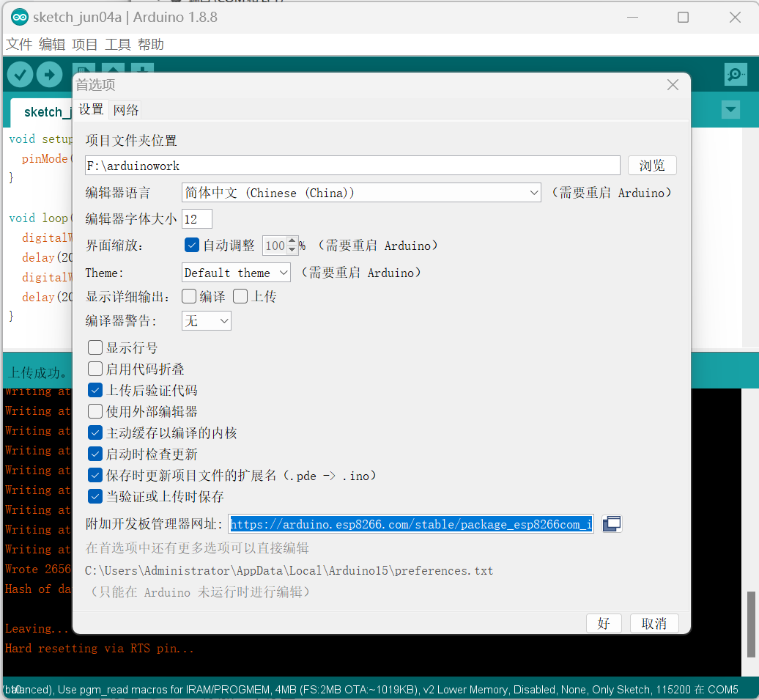Open the 文件 menu
The image size is (759, 700).
point(19,45)
